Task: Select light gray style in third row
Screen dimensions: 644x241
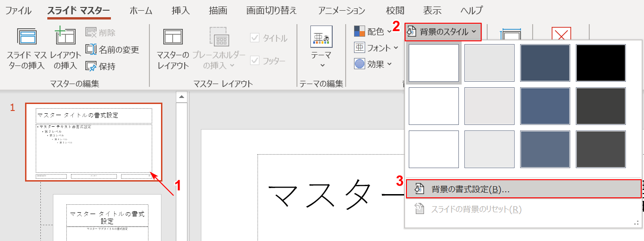Action: pos(489,149)
